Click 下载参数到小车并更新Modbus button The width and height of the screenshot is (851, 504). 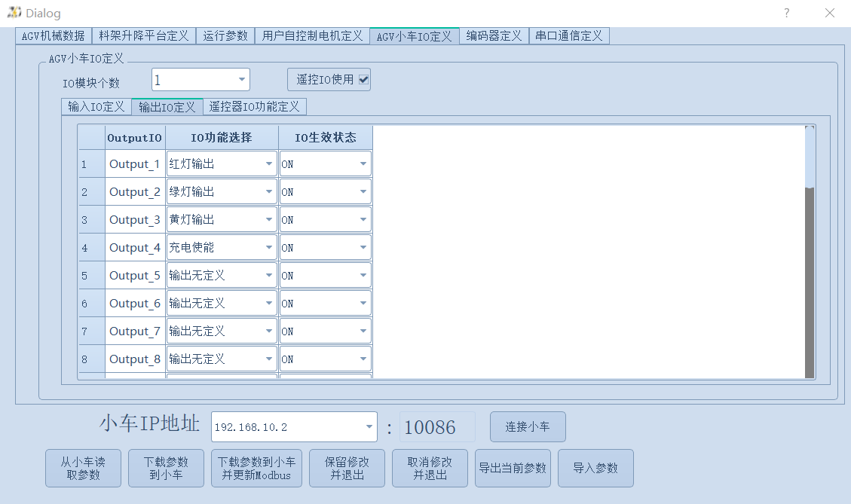(x=256, y=467)
